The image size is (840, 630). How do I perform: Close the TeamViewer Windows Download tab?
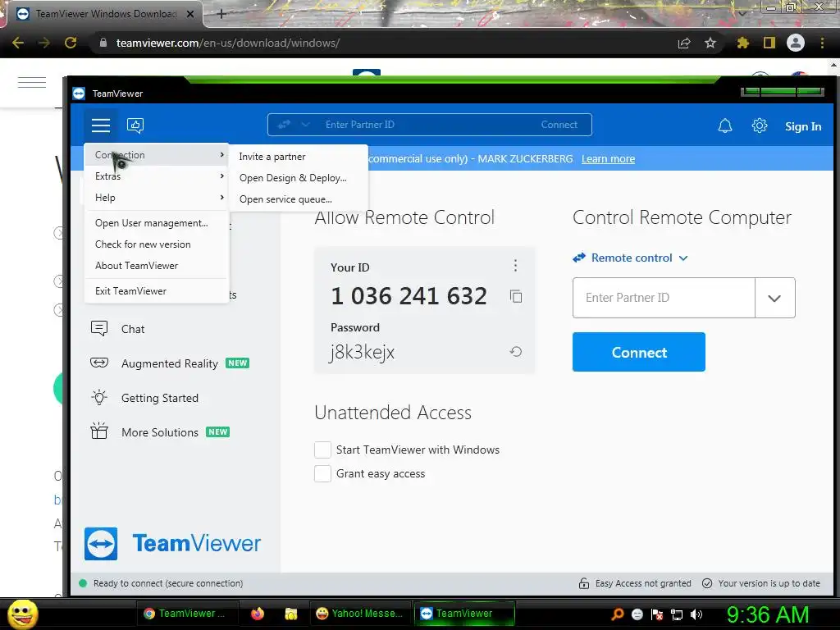[190, 14]
